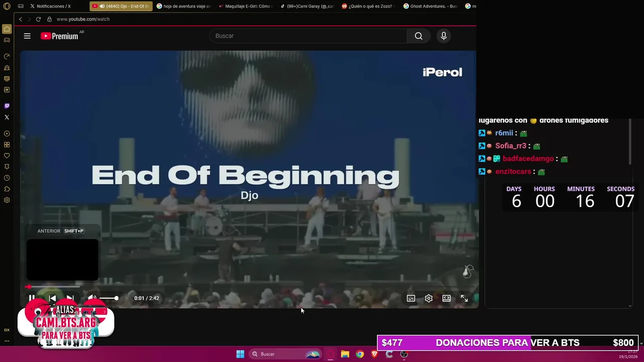Adjust the video player volume slider
This screenshot has height=362, width=644.
tap(109, 298)
